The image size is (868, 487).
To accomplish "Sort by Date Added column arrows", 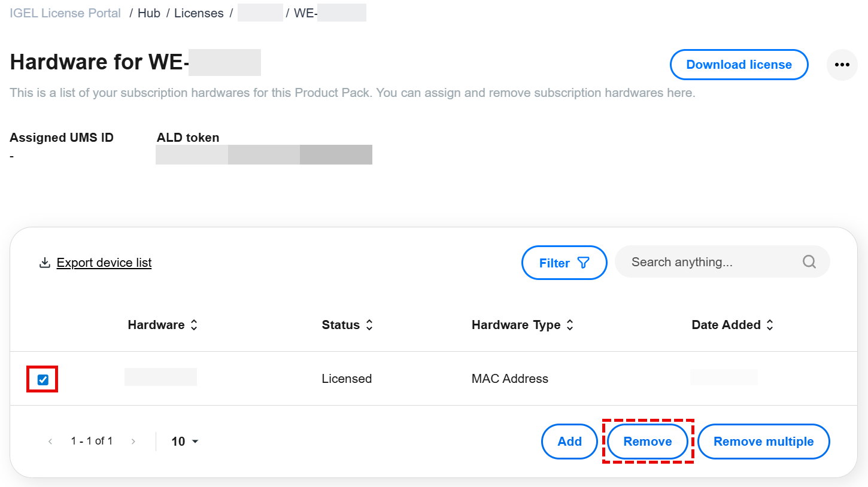I will tap(770, 325).
